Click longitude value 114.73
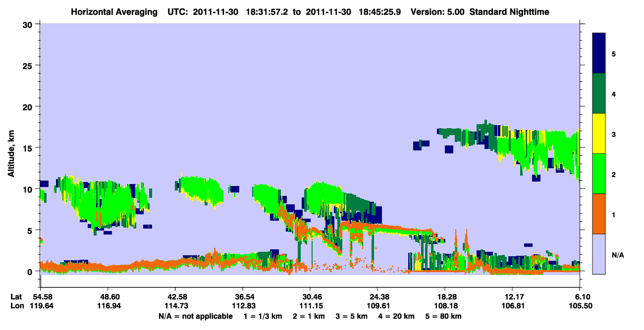The width and height of the screenshot is (644, 330). (x=175, y=306)
